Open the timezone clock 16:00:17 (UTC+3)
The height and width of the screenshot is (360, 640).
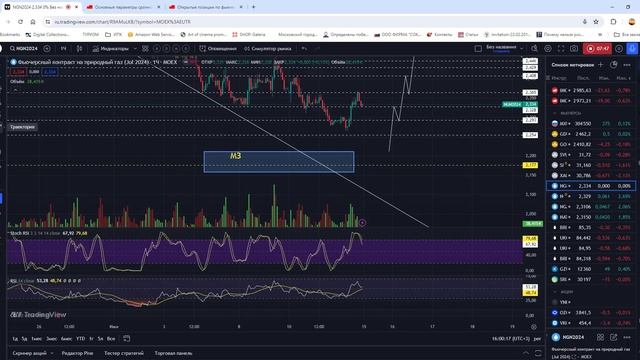click(x=510, y=339)
